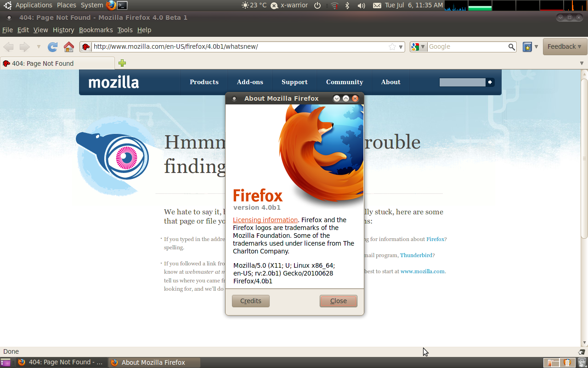Open the Tools menu
The height and width of the screenshot is (368, 588).
tap(125, 30)
